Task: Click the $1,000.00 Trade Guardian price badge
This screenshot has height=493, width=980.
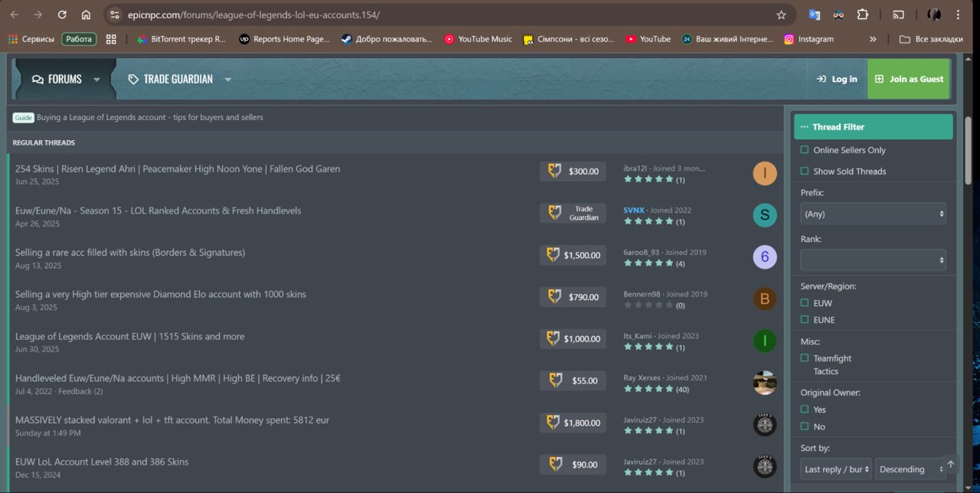Action: pyautogui.click(x=573, y=338)
